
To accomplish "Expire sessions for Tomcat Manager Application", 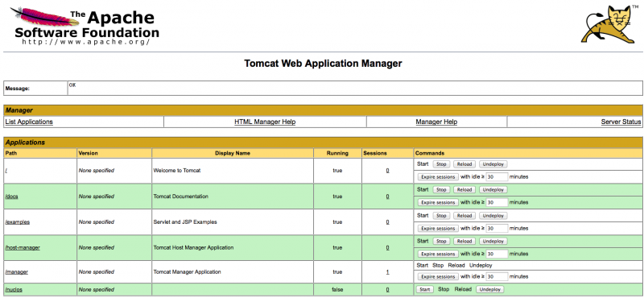I will click(438, 276).
